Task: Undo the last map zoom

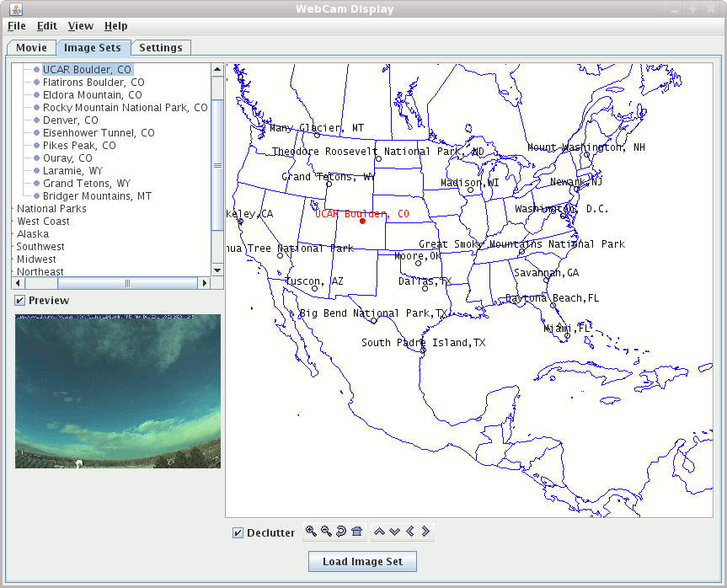Action: (x=340, y=532)
